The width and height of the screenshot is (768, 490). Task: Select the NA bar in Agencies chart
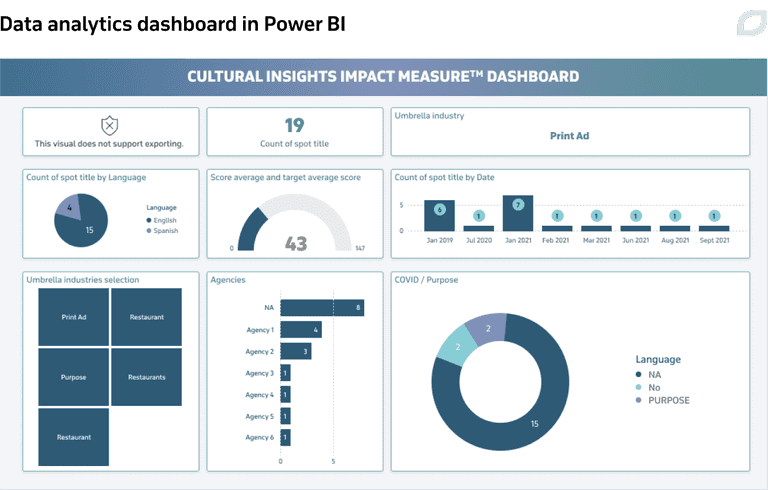321,308
